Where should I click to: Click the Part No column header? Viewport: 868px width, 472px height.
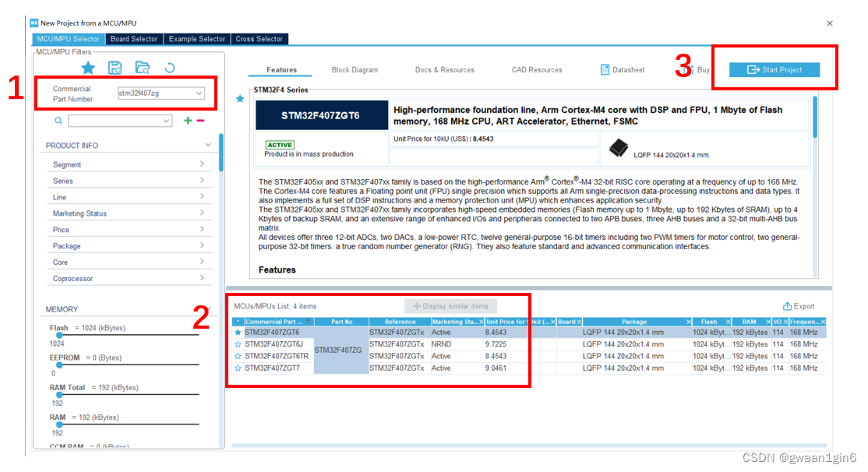341,322
